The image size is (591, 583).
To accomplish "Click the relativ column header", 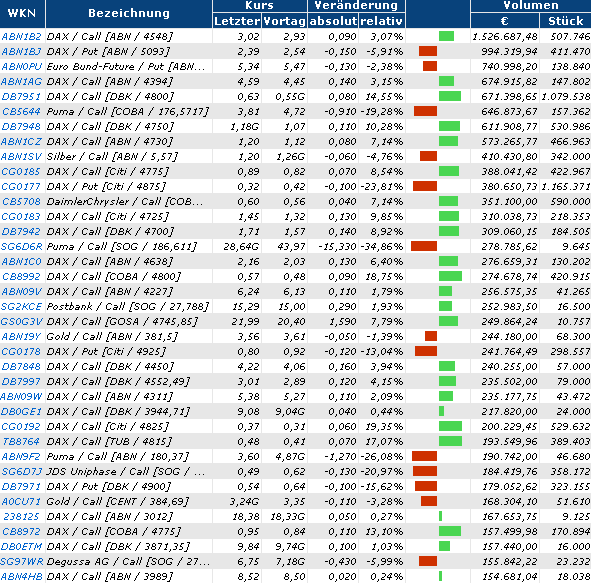I will pyautogui.click(x=381, y=21).
